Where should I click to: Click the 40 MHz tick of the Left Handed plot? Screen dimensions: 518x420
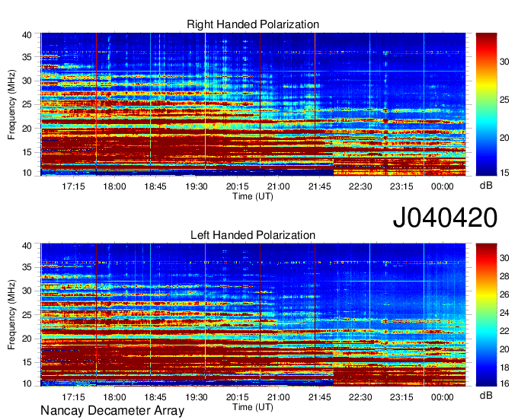[x=27, y=246]
